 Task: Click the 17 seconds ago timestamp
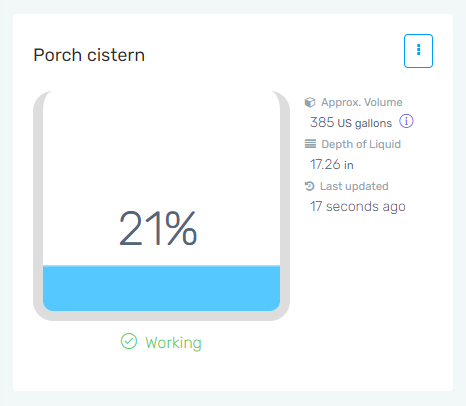tap(358, 206)
